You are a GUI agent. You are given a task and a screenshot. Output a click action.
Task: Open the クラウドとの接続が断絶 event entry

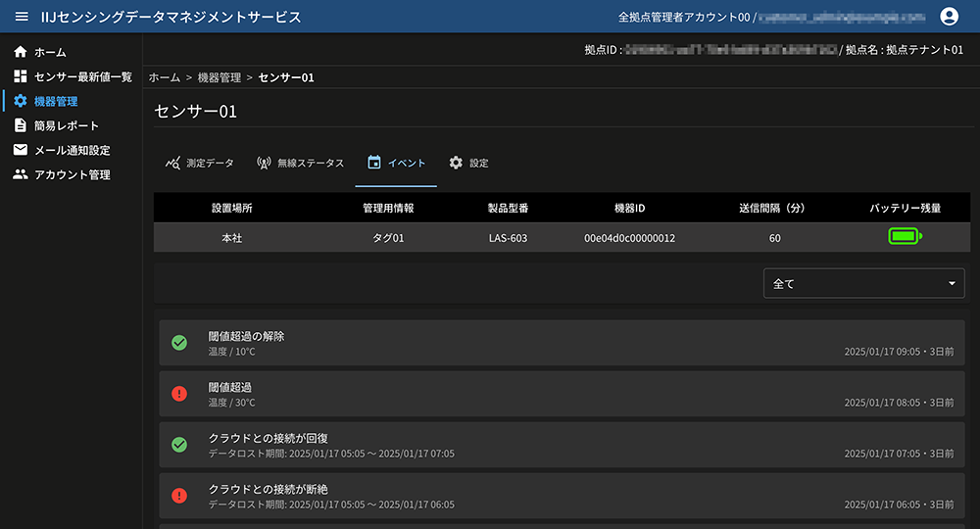[561, 496]
